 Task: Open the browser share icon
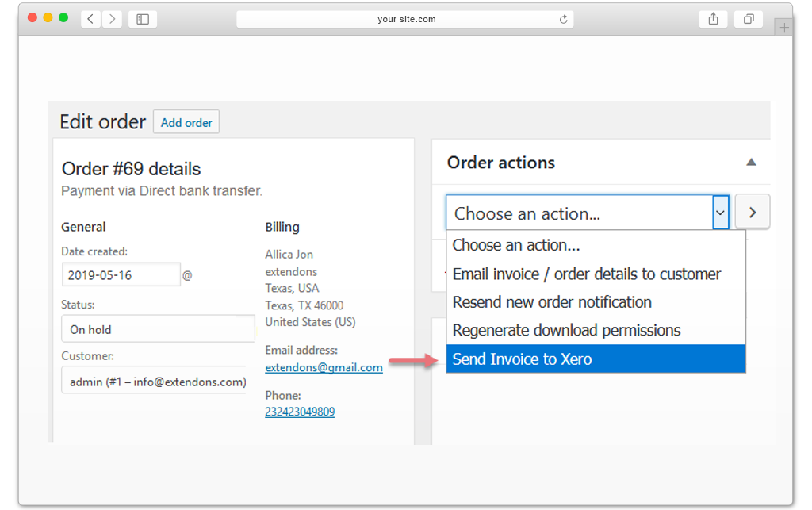[x=713, y=19]
